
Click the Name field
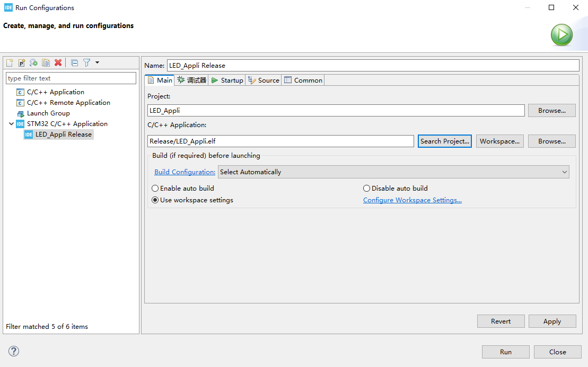[x=373, y=66]
